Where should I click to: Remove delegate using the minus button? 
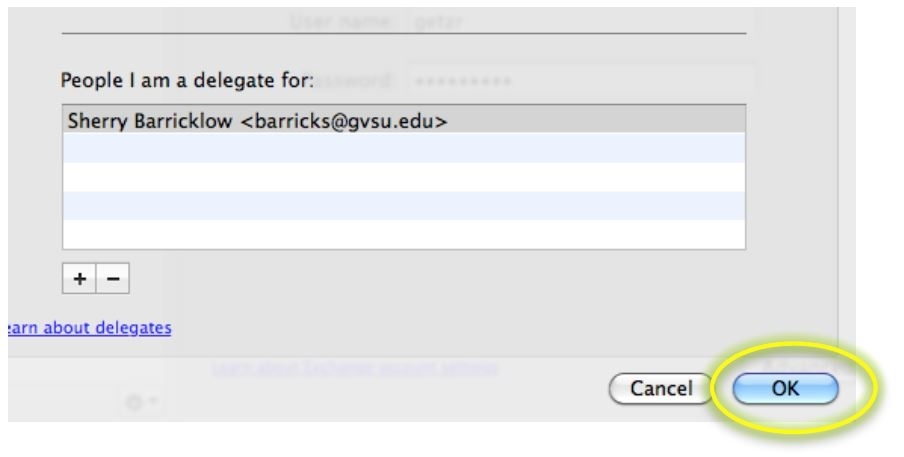point(113,278)
